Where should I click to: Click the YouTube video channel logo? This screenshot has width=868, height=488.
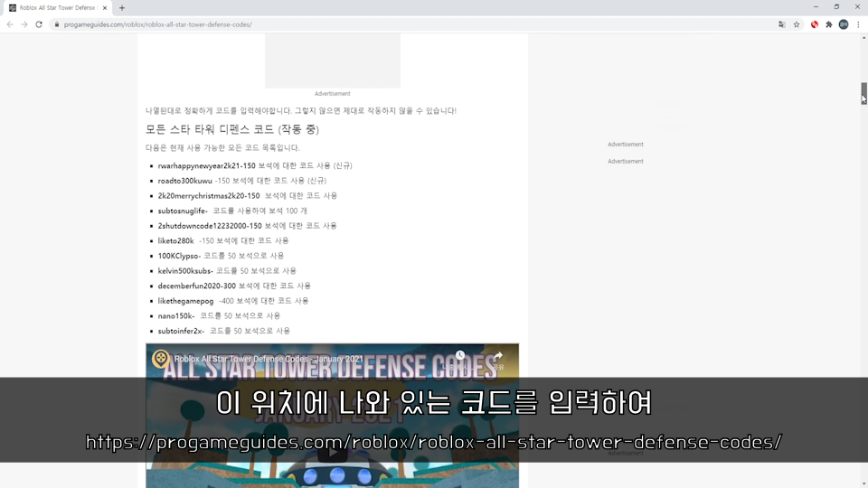[x=161, y=358]
